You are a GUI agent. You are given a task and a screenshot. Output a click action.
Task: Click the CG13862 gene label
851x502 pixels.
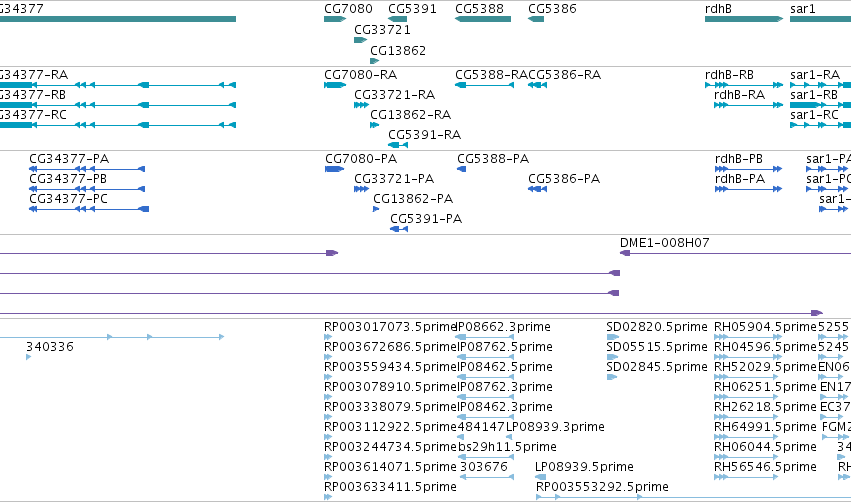click(x=398, y=51)
